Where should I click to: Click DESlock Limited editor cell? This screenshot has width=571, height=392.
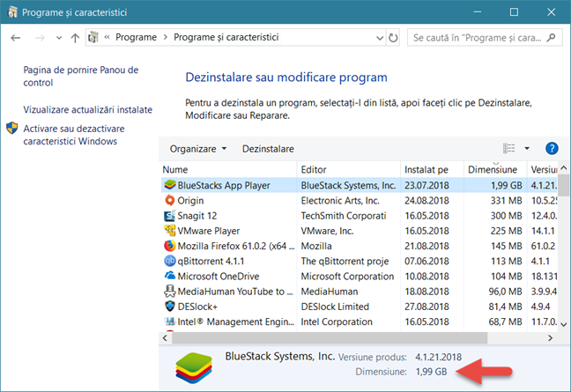(335, 307)
